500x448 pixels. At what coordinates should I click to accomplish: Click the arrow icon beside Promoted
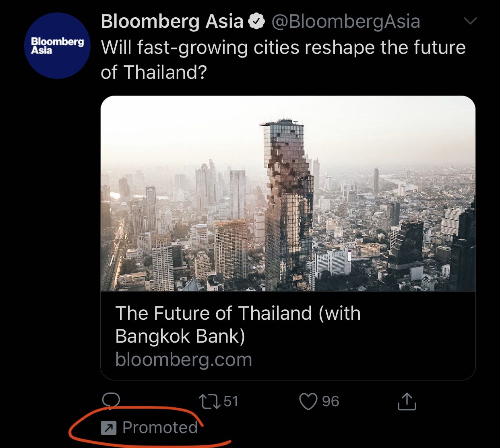109,427
